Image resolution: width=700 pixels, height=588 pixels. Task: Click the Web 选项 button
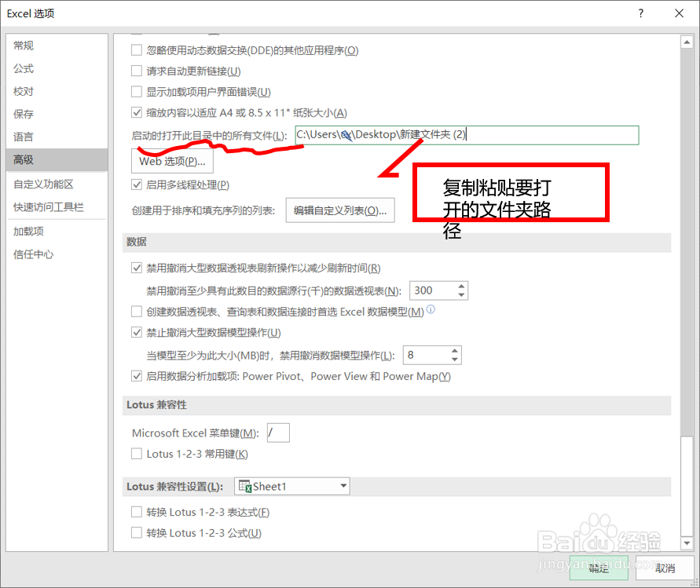pos(171,160)
